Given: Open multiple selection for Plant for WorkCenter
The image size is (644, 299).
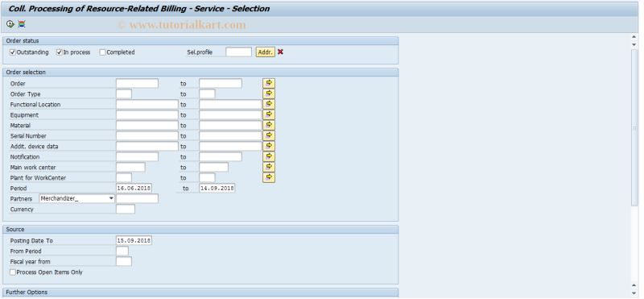Looking at the screenshot, I should [269, 177].
